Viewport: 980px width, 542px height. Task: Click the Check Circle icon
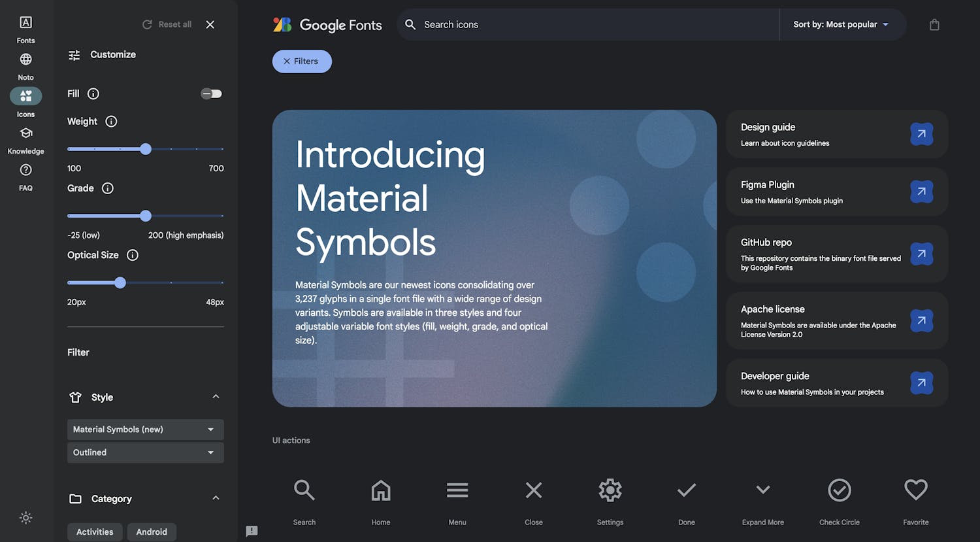coord(839,490)
